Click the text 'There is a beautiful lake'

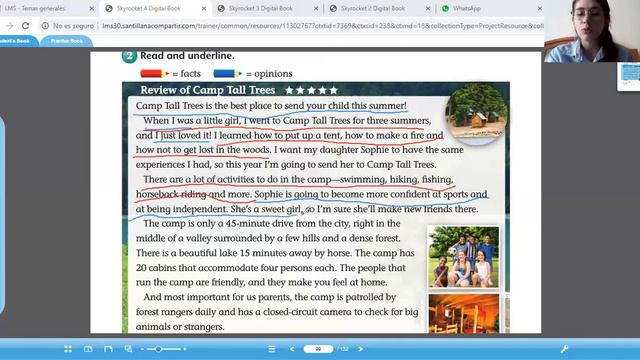186,253
